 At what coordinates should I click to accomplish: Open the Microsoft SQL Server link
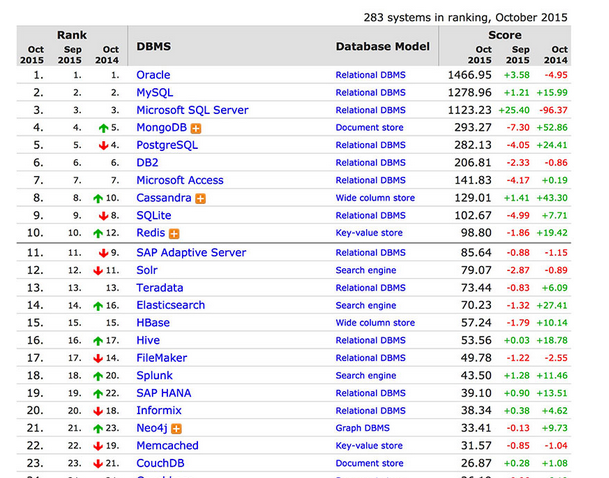click(x=192, y=110)
